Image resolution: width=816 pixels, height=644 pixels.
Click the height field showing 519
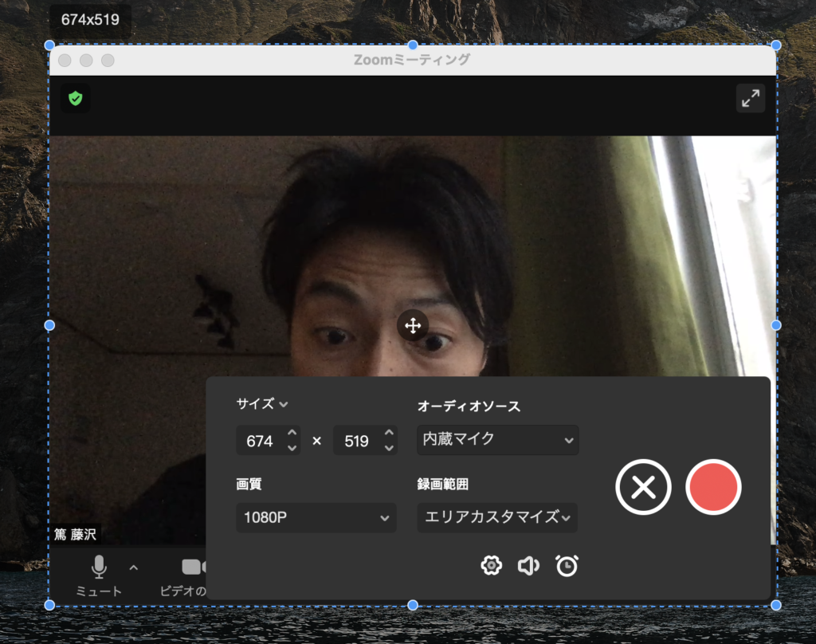click(356, 441)
